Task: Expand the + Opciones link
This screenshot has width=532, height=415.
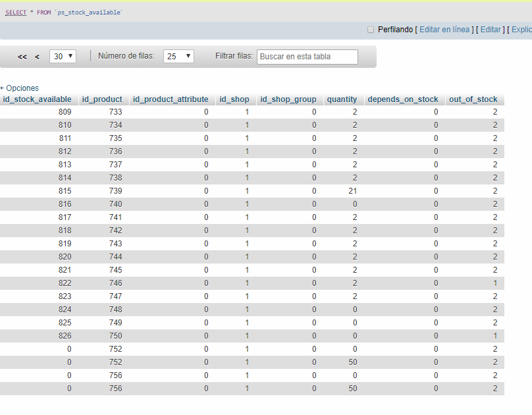Action: pyautogui.click(x=19, y=88)
